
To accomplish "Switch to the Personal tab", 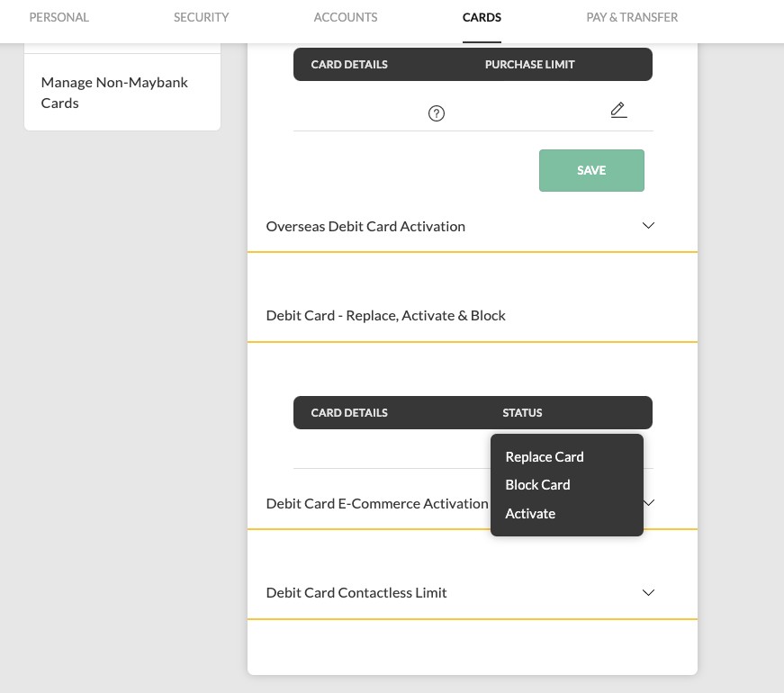I will [59, 17].
